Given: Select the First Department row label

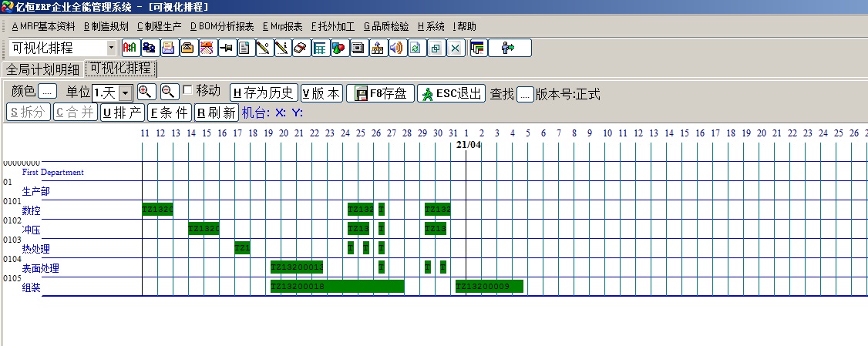Looking at the screenshot, I should (52, 172).
